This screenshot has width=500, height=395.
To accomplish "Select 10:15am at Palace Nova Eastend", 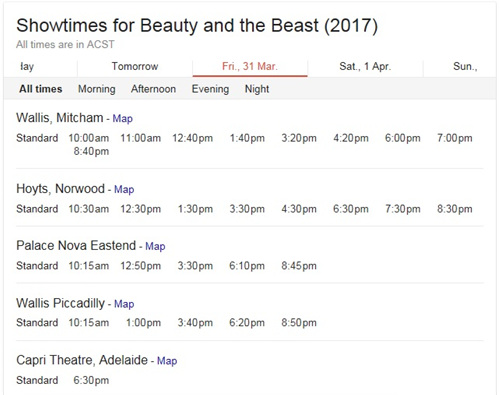I will [89, 266].
